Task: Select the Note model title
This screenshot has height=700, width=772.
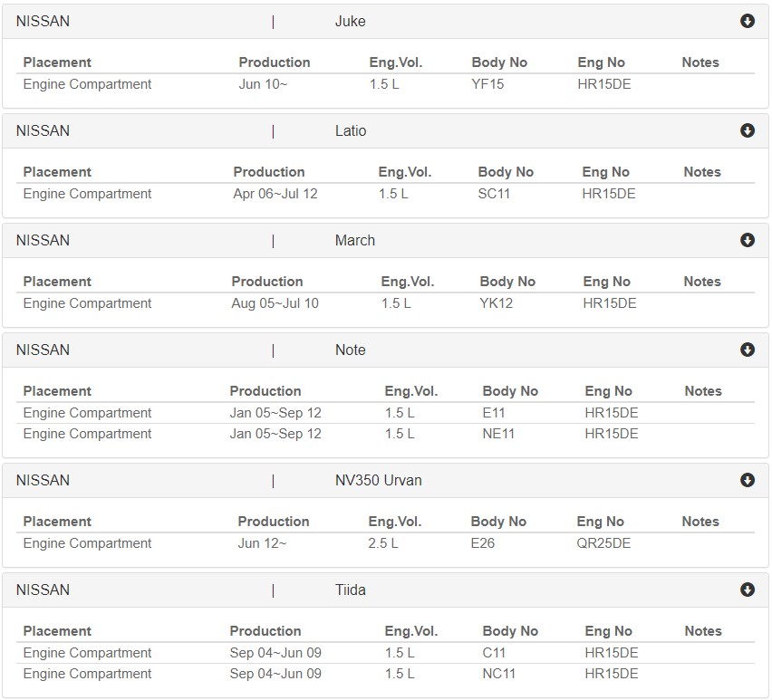Action: point(350,350)
